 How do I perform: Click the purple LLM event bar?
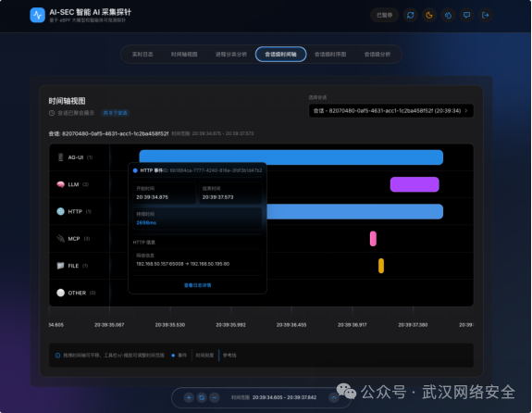click(x=414, y=184)
